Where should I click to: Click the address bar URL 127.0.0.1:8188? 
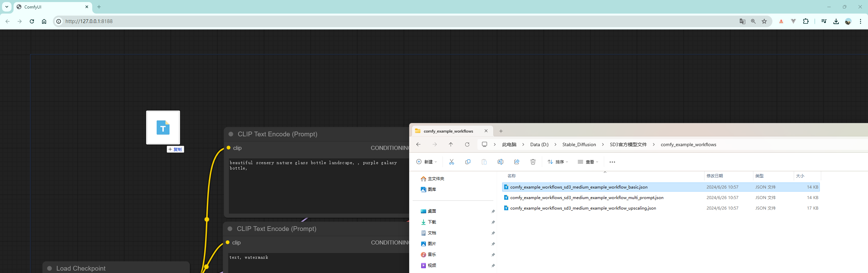click(89, 21)
